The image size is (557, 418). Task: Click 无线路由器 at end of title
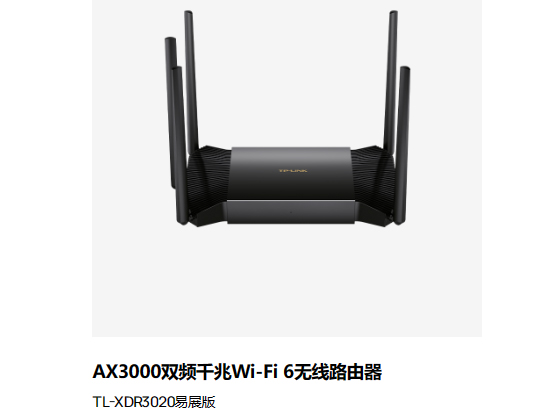point(338,372)
